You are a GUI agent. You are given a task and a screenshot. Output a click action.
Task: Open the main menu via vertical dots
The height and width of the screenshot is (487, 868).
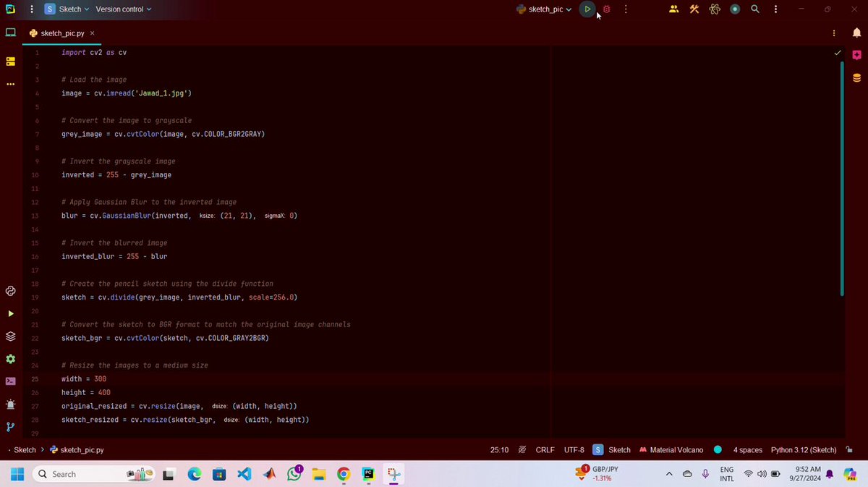click(x=32, y=9)
